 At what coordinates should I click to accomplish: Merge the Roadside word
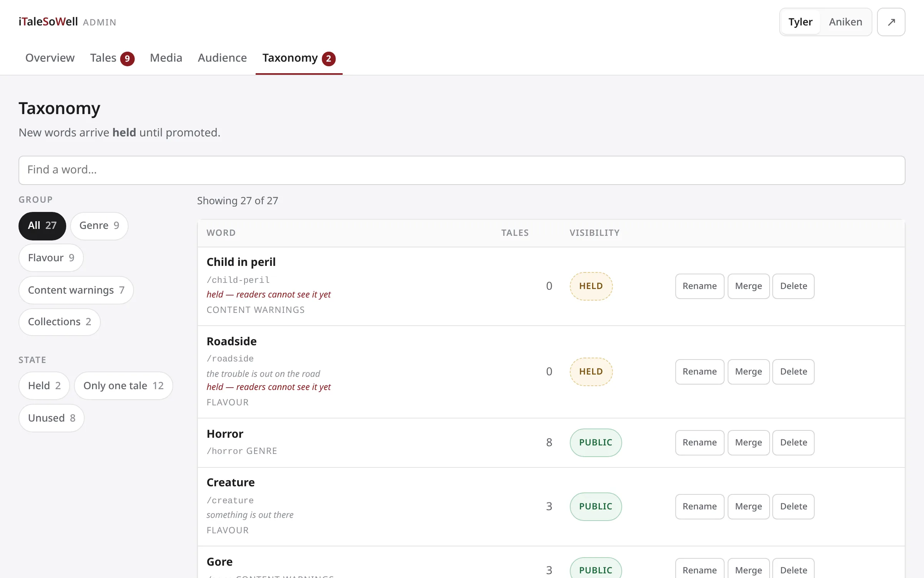748,372
